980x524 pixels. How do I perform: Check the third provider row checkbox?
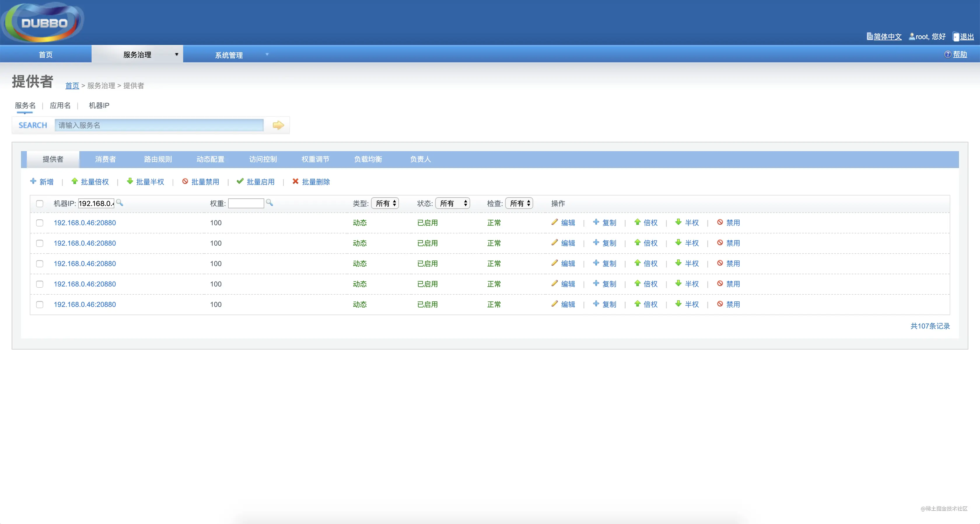pyautogui.click(x=40, y=264)
